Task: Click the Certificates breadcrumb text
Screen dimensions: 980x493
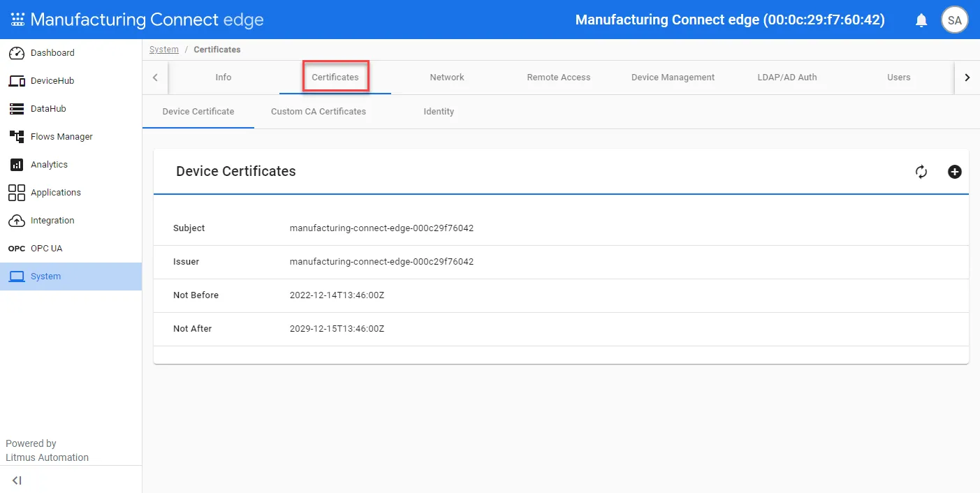Action: (x=217, y=50)
